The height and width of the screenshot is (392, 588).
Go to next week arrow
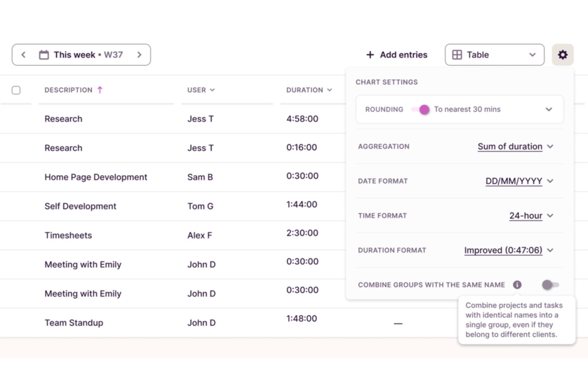pyautogui.click(x=139, y=55)
